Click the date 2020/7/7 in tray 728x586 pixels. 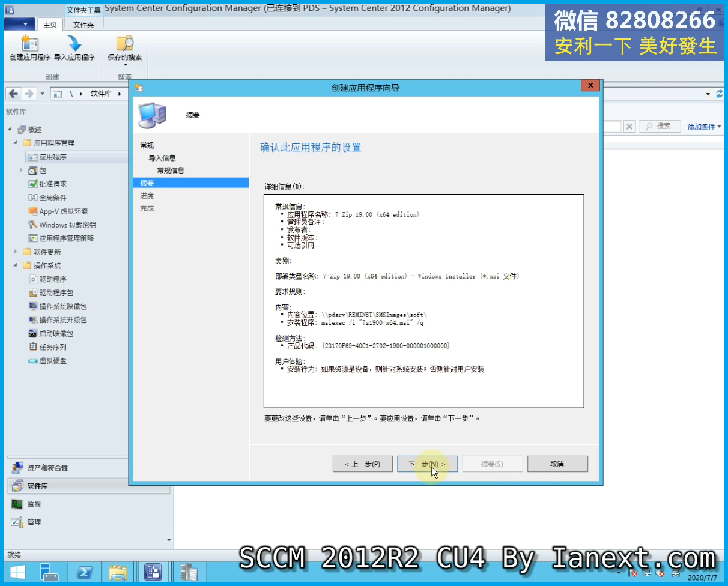[x=702, y=577]
